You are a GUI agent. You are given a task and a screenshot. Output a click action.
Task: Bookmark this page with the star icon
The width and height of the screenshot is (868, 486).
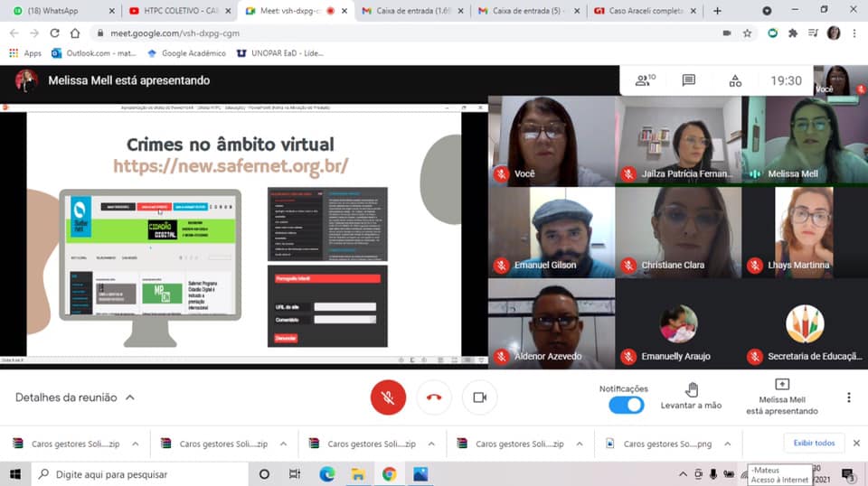click(748, 33)
